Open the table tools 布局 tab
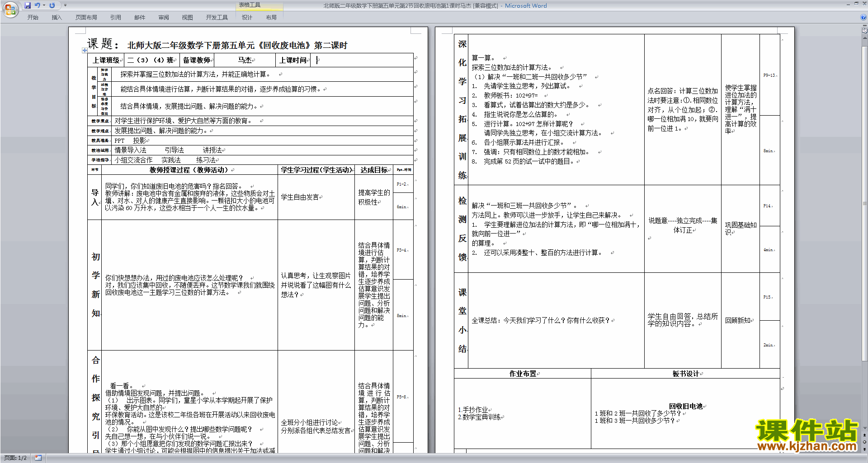Viewport: 868px width, 463px height. tap(271, 18)
